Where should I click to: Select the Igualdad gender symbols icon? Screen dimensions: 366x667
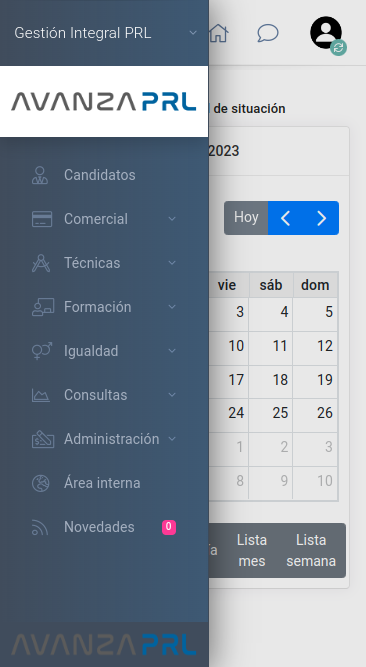pos(42,351)
